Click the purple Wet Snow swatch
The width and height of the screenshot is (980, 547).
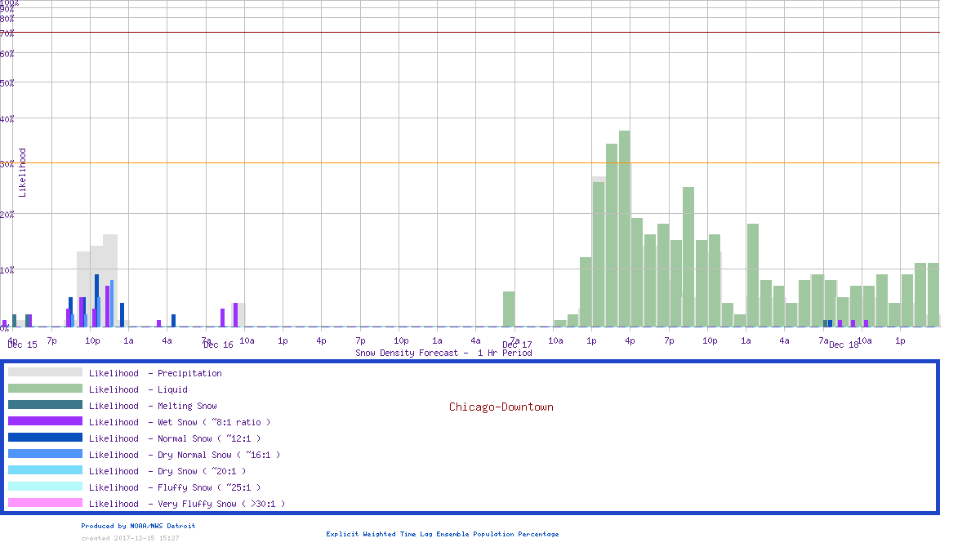click(x=45, y=421)
